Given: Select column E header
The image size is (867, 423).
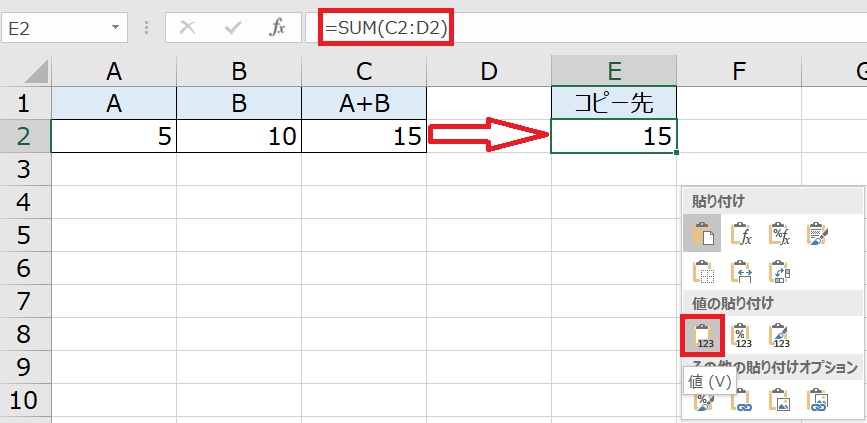Looking at the screenshot, I should 614,70.
